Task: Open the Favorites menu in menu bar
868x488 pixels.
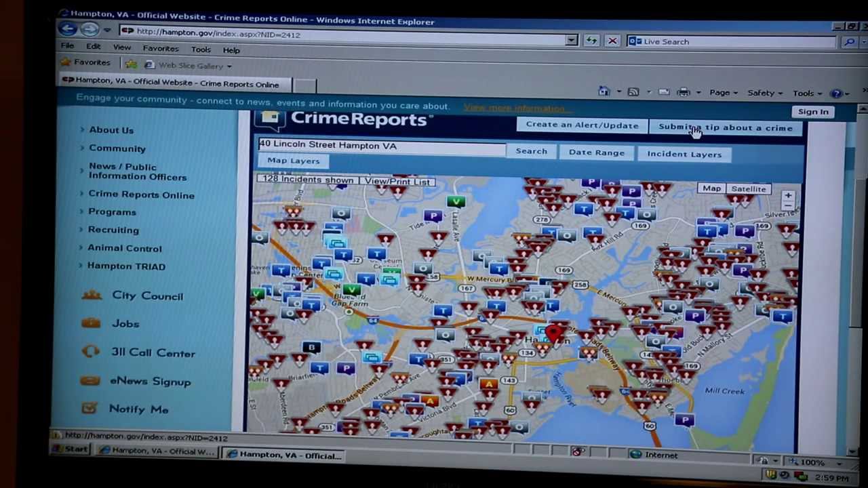Action: (161, 49)
